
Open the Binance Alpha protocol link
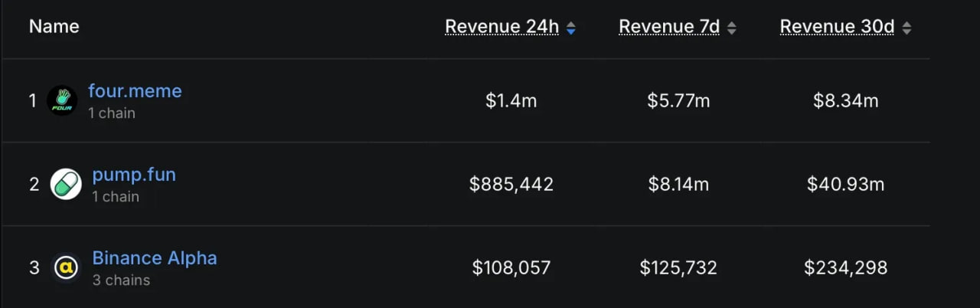coord(155,258)
